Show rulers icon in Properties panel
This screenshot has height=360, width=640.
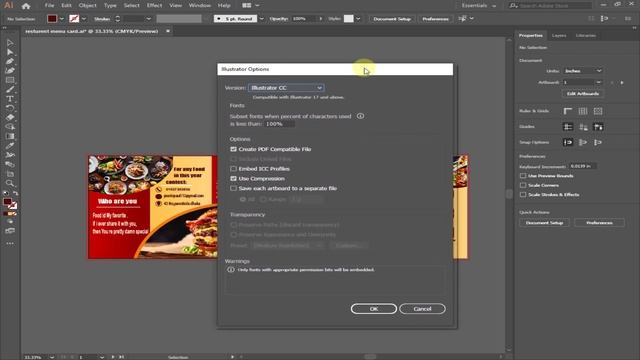pyautogui.click(x=568, y=111)
